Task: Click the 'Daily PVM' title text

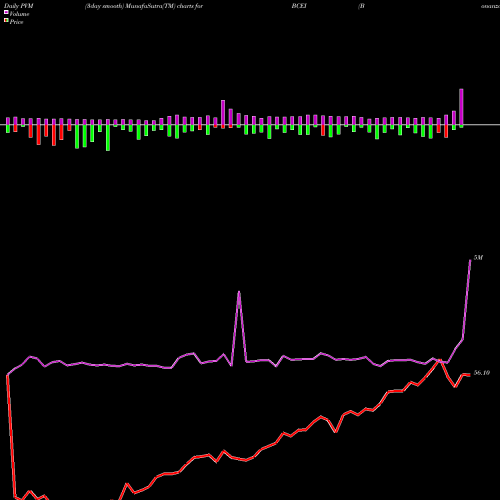Action: pos(19,6)
